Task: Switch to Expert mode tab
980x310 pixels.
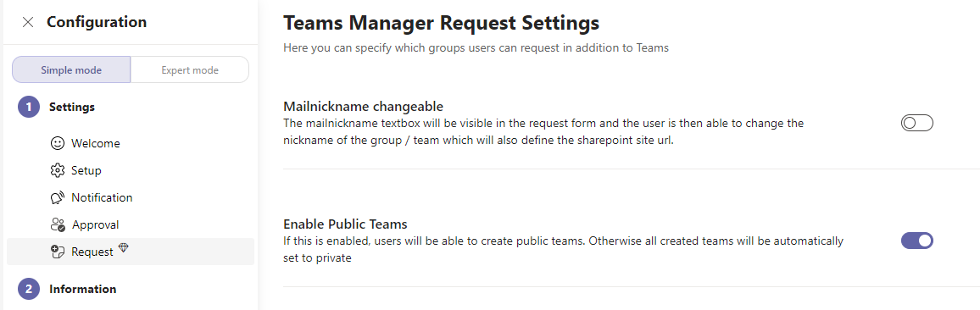Action: pyautogui.click(x=190, y=70)
